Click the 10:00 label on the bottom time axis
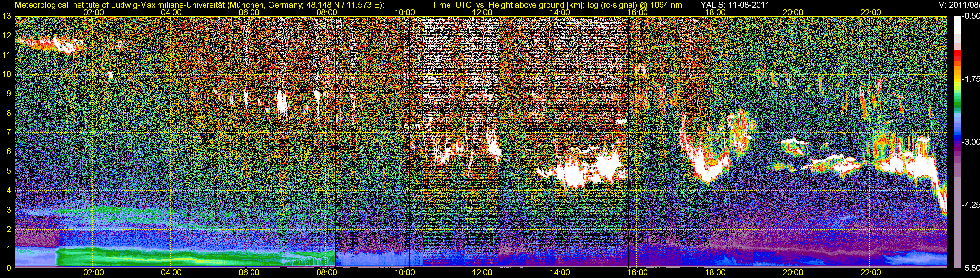 coord(404,273)
